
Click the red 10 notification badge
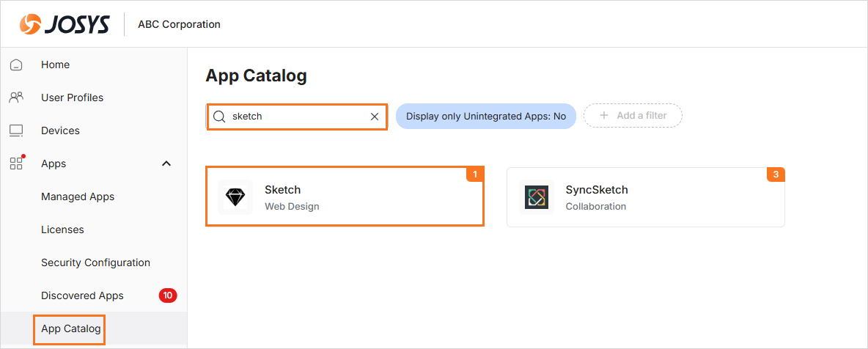[x=168, y=295]
